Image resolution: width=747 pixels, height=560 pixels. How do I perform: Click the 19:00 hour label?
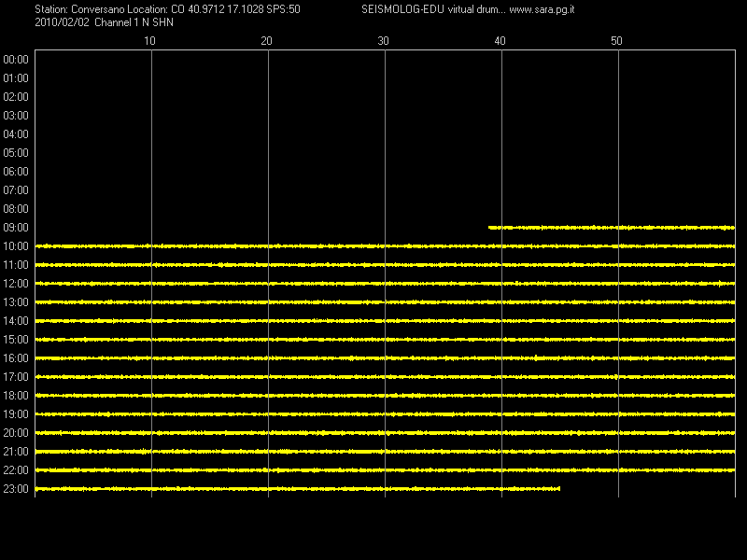point(16,414)
